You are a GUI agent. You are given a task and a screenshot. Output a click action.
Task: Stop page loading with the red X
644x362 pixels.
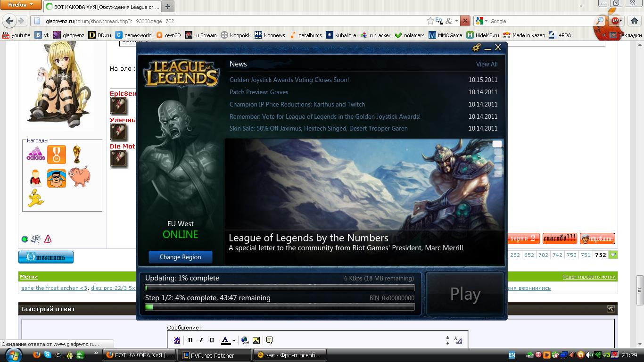coord(465,21)
